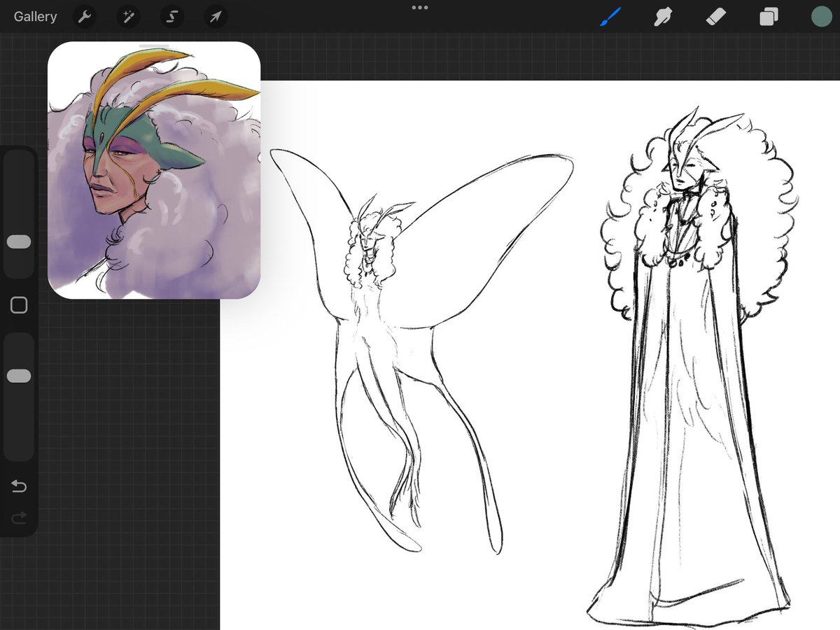
Task: Redo the last undone stroke
Action: (x=19, y=518)
